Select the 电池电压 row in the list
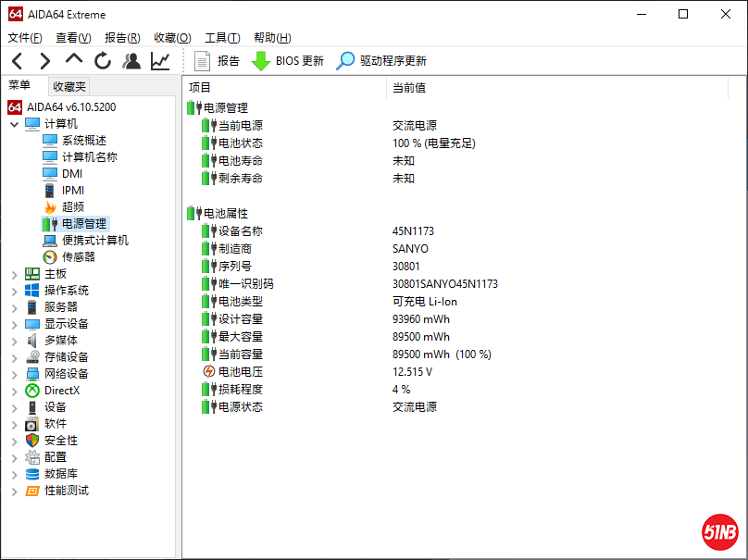The width and height of the screenshot is (748, 560). point(243,372)
